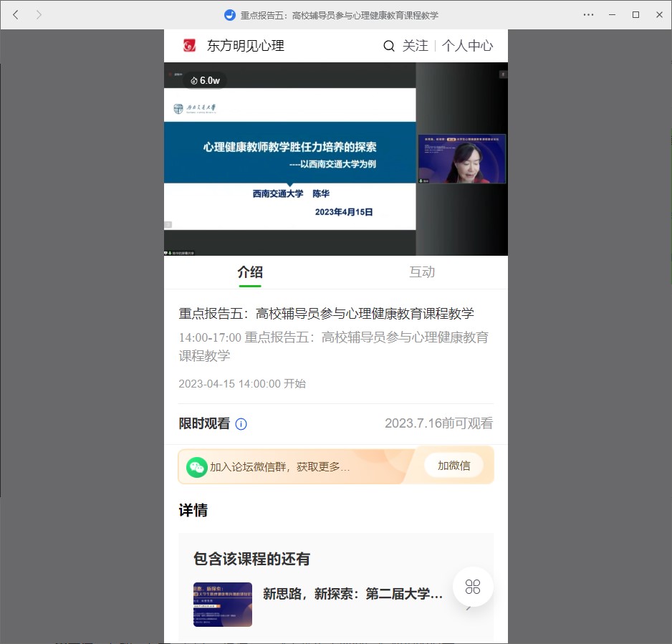This screenshot has height=644, width=672.
Task: Open the 新思路,新探索 course link
Action: (x=352, y=594)
